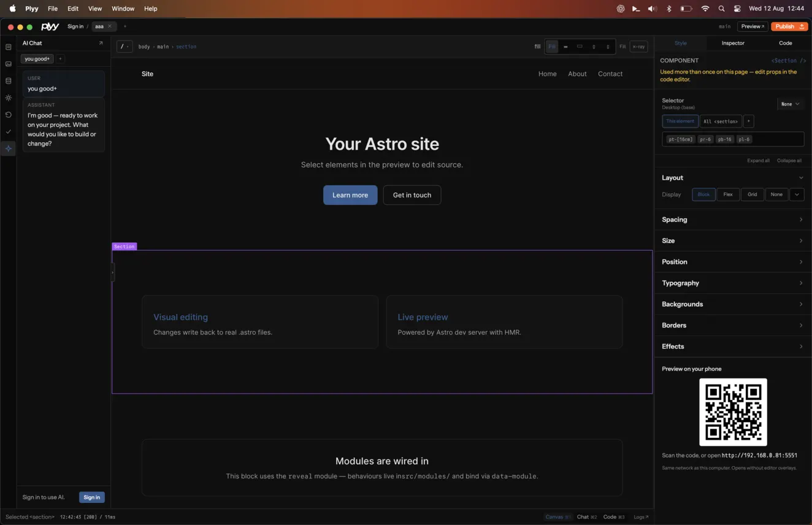Switch to the Code tab in right panel
Screen dimensions: 812x525
[786, 43]
